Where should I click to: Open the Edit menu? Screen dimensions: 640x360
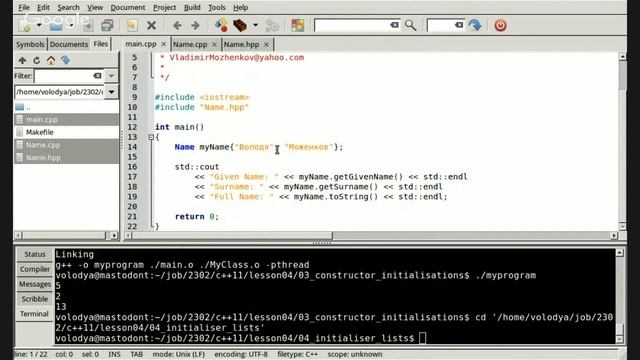[43, 7]
